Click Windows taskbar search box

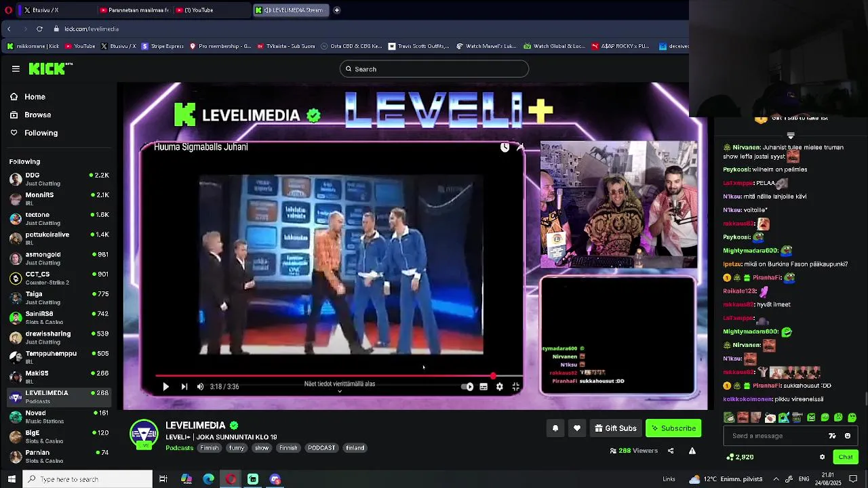tap(88, 479)
